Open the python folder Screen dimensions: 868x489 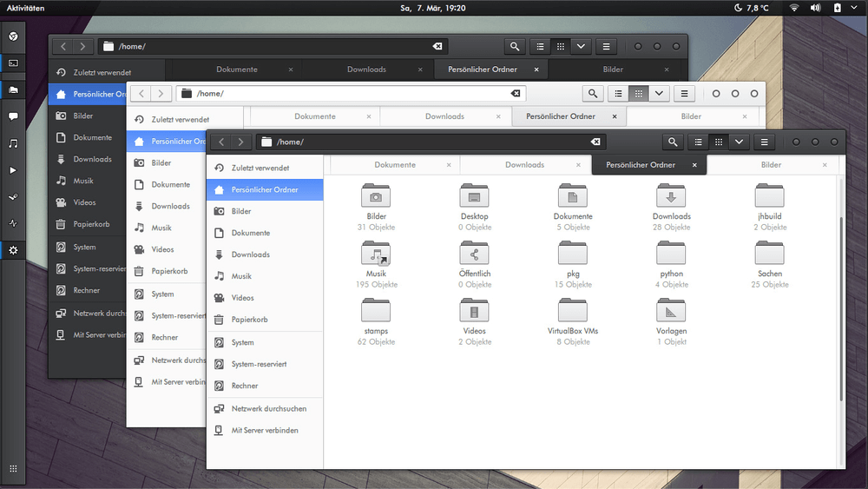pyautogui.click(x=671, y=254)
